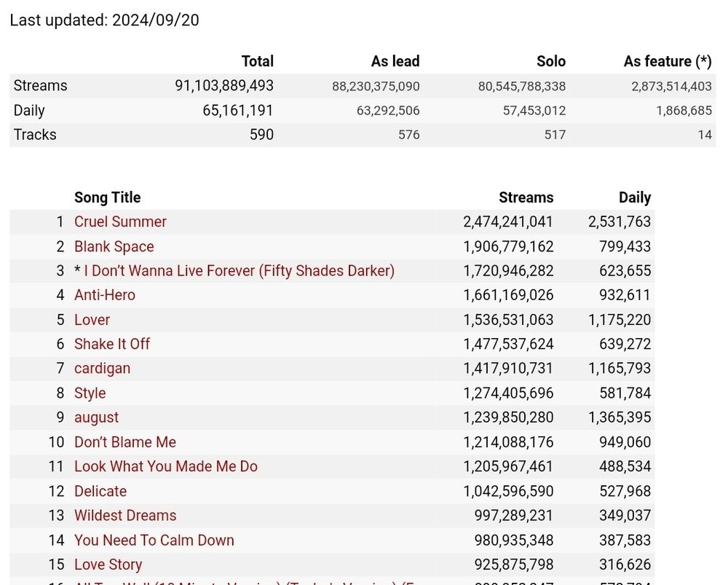Click the total Streams value 91,103,889,493

(x=224, y=86)
